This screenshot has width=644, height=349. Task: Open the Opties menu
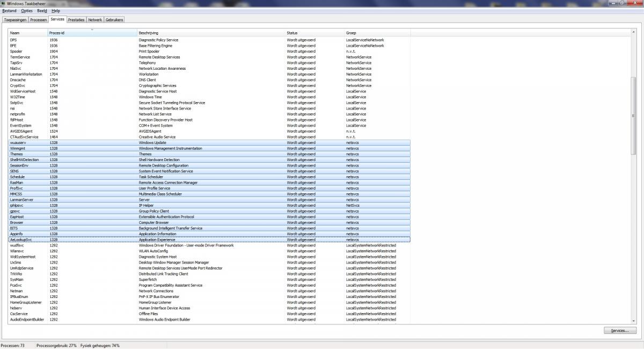27,11
